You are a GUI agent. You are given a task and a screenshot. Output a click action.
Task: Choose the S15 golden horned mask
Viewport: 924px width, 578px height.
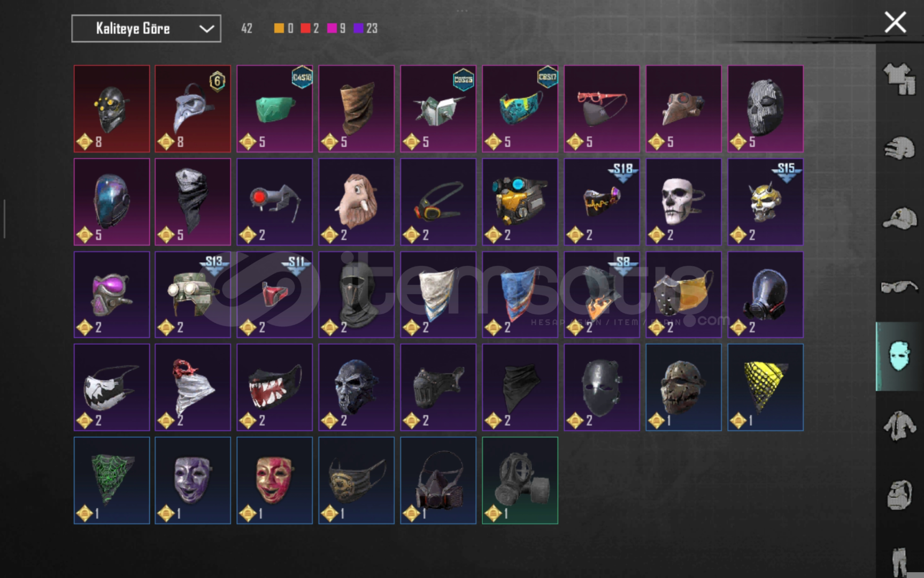[765, 202]
